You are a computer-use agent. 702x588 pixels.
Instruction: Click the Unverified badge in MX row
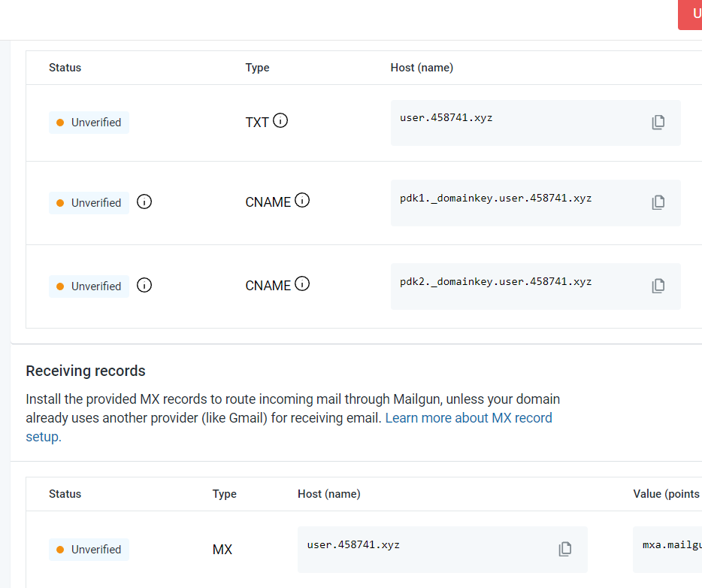[x=89, y=550]
